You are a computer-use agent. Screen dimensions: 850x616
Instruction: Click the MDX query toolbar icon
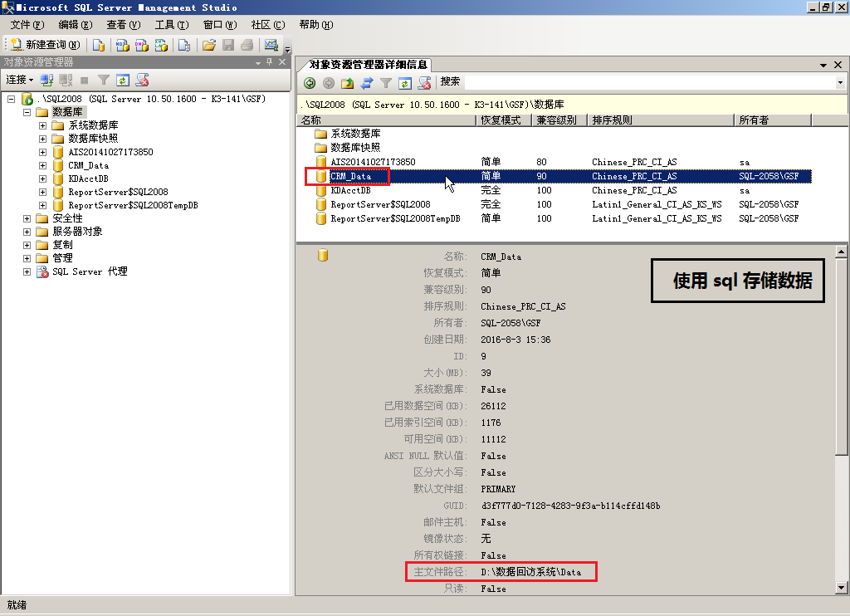(122, 45)
